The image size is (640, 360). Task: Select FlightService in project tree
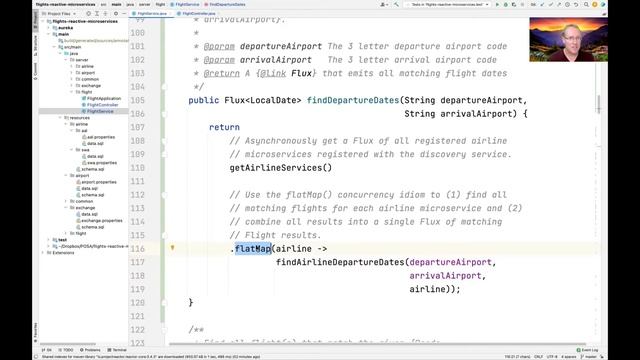coord(98,111)
